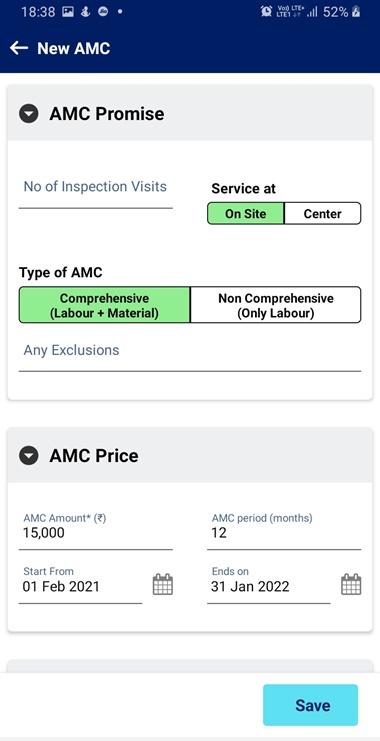Tap the Start From date 01 Feb 2021

61,586
